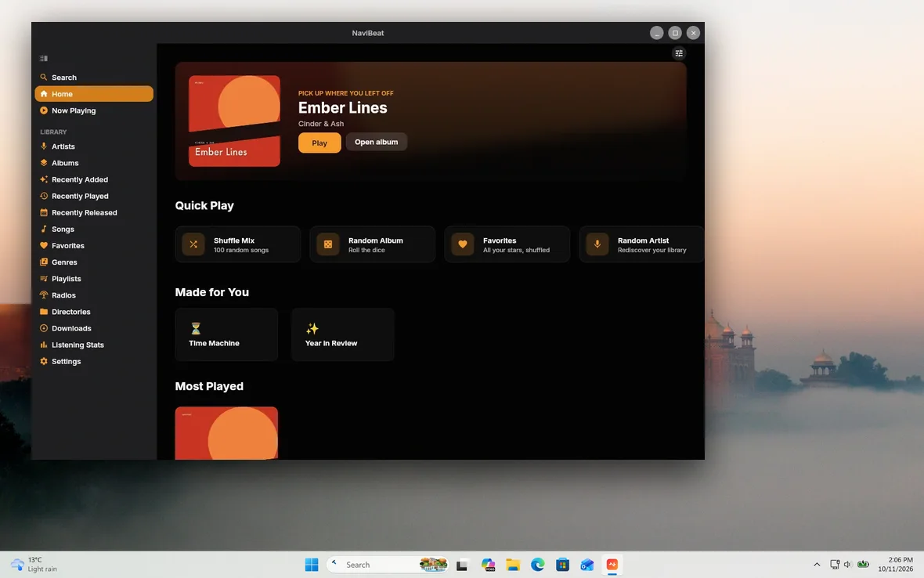Image resolution: width=924 pixels, height=578 pixels.
Task: Open Task View from the taskbar
Action: (462, 565)
